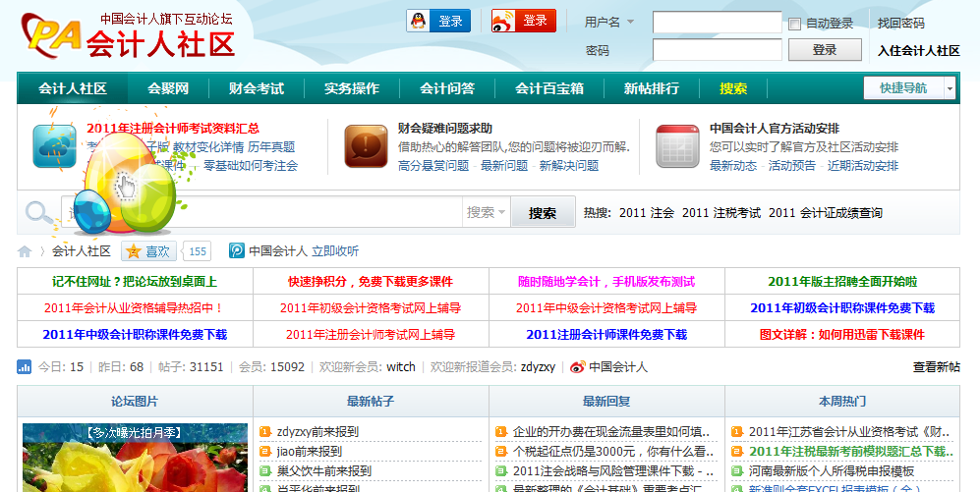Open the 会计人社区 navigation tab
980x492 pixels.
[x=73, y=88]
